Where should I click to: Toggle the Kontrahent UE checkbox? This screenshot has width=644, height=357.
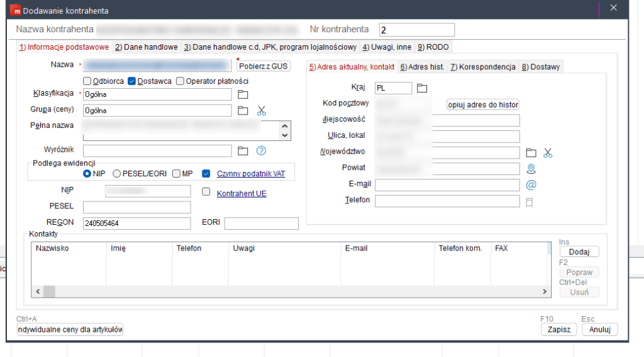(206, 192)
